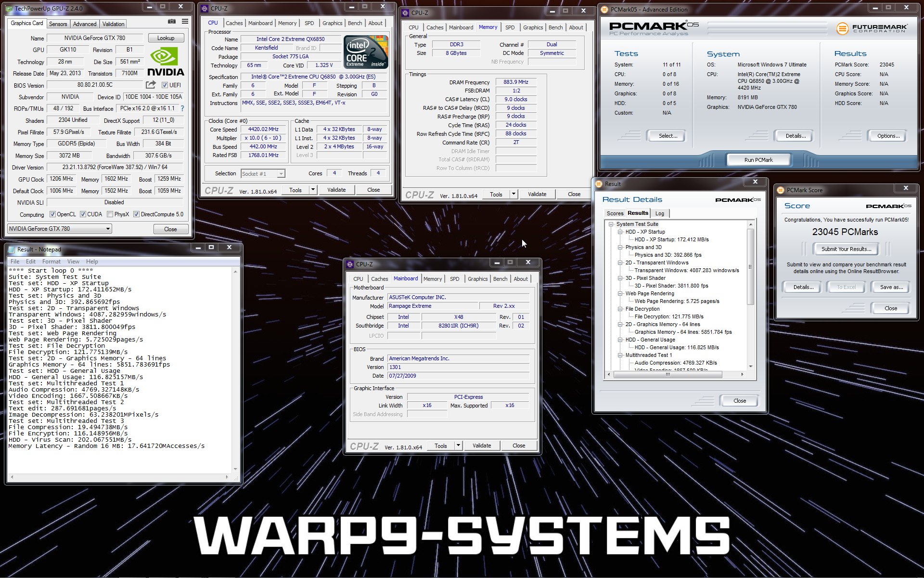Click the Select... button under Tests
Screen dimensions: 924x578
(667, 136)
